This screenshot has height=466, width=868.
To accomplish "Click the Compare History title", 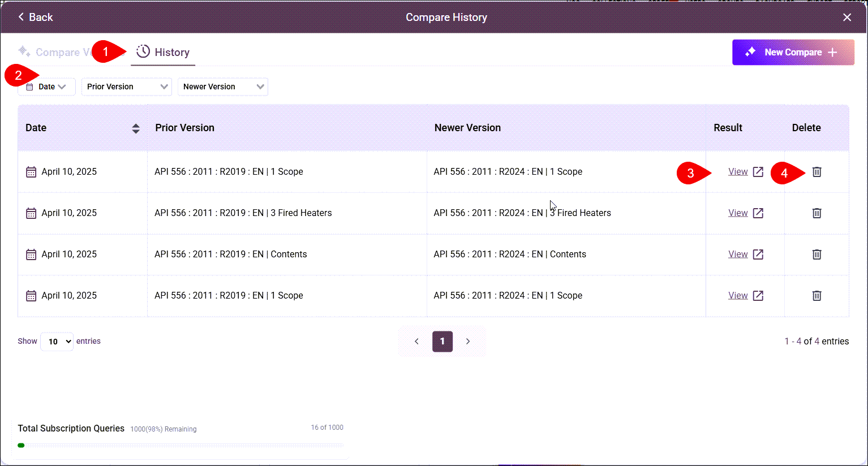I will [446, 18].
